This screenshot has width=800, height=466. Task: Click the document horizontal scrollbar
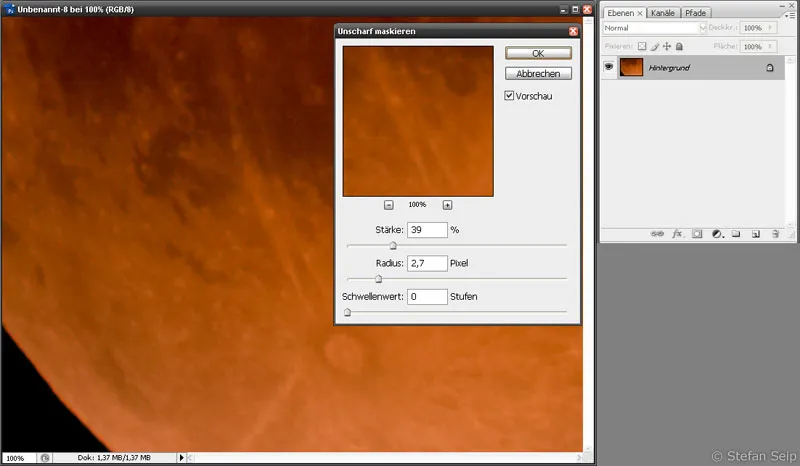(385, 458)
